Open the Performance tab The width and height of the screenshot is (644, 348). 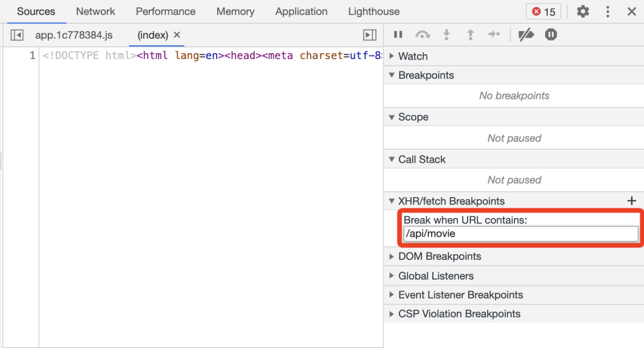click(x=166, y=11)
